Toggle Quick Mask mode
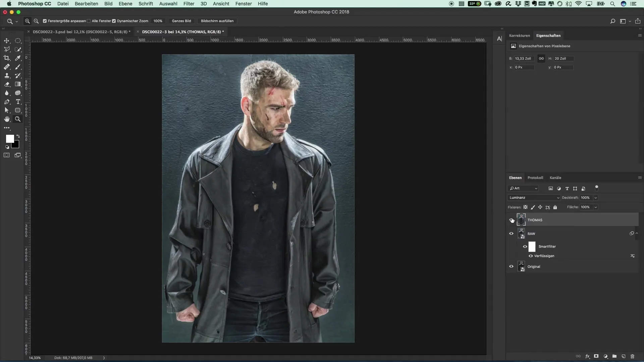Image resolution: width=644 pixels, height=362 pixels. point(7,155)
